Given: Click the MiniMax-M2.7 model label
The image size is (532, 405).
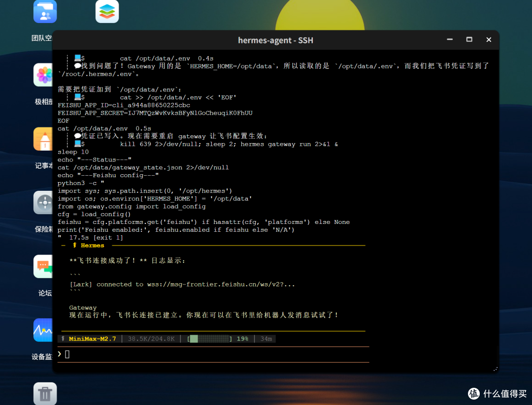Looking at the screenshot, I should tap(92, 339).
